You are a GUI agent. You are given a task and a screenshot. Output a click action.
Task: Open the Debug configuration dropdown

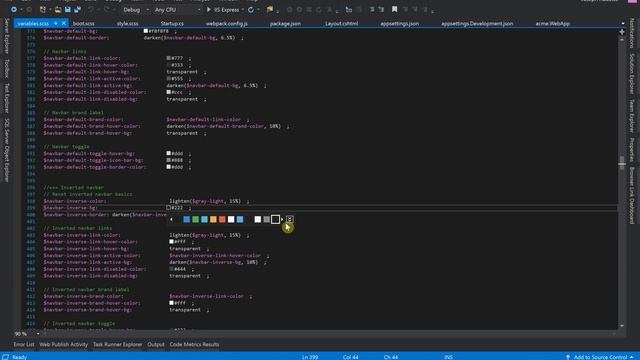pyautogui.click(x=136, y=9)
